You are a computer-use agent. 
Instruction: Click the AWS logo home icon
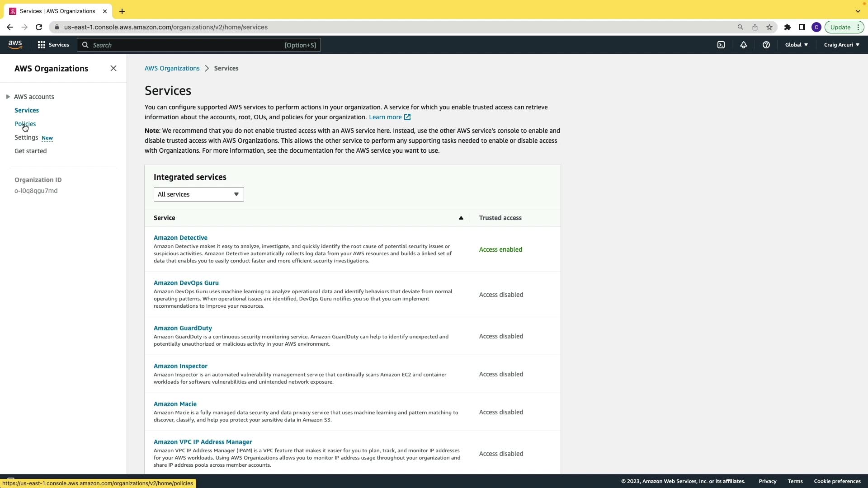coord(15,44)
